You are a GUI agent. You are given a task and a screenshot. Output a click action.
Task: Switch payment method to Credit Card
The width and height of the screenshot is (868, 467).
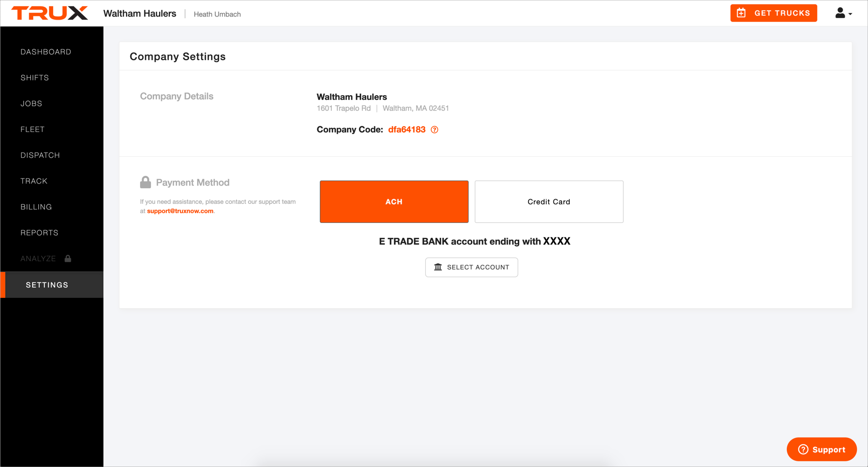click(549, 202)
